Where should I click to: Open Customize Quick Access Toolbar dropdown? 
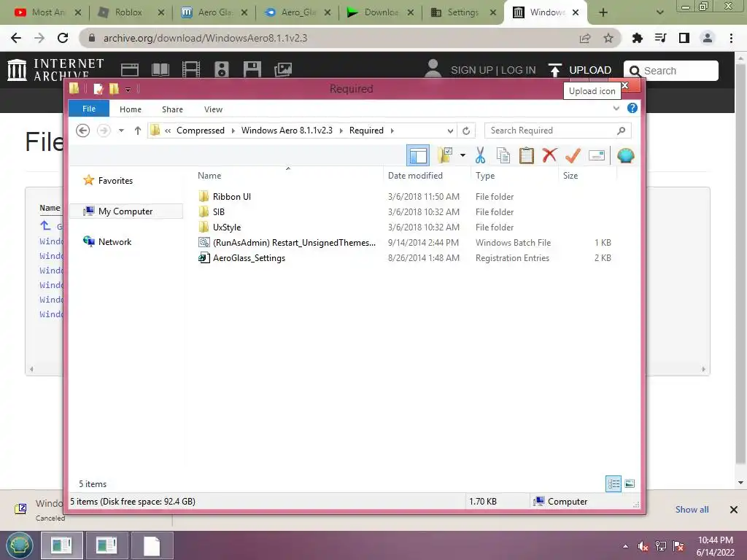tap(128, 90)
